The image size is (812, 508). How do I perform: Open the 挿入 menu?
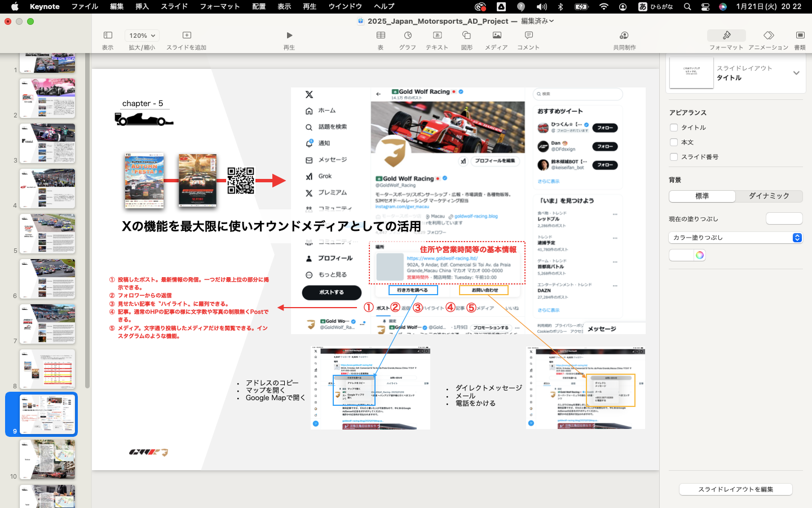coord(142,7)
